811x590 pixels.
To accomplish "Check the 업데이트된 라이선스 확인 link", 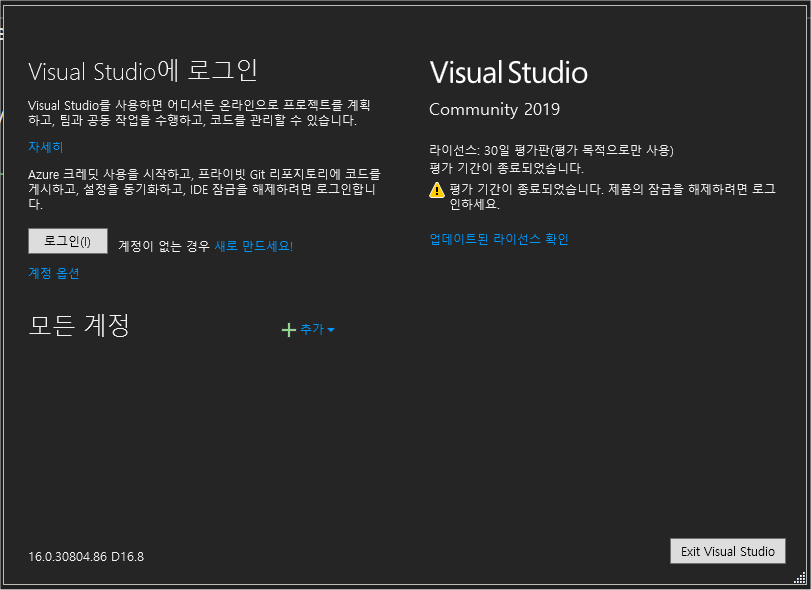I will (x=499, y=239).
